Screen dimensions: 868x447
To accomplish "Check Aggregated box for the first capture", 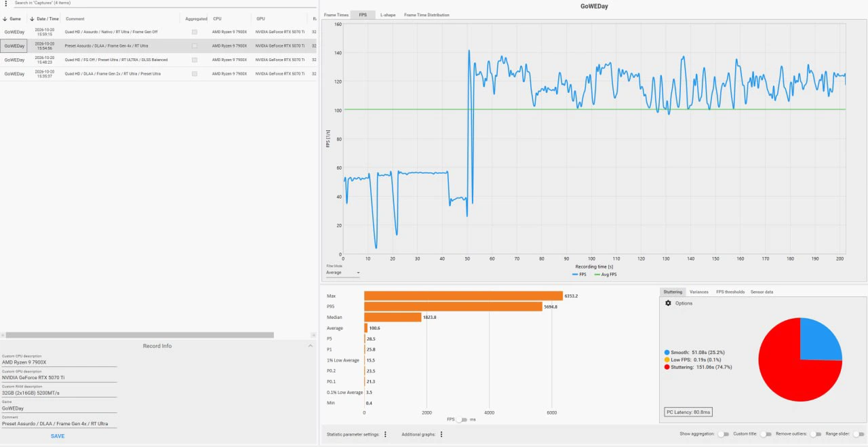I will click(x=195, y=32).
